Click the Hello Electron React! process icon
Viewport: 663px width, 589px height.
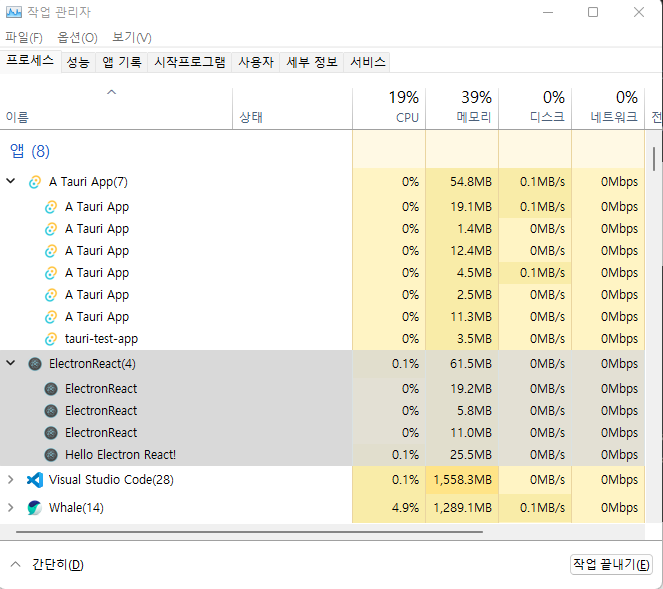51,455
